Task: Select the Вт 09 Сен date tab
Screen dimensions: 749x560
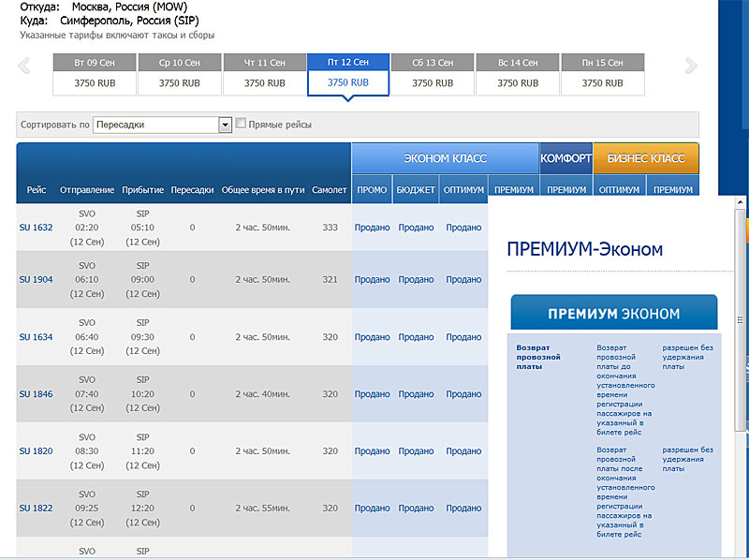Action: coord(95,75)
